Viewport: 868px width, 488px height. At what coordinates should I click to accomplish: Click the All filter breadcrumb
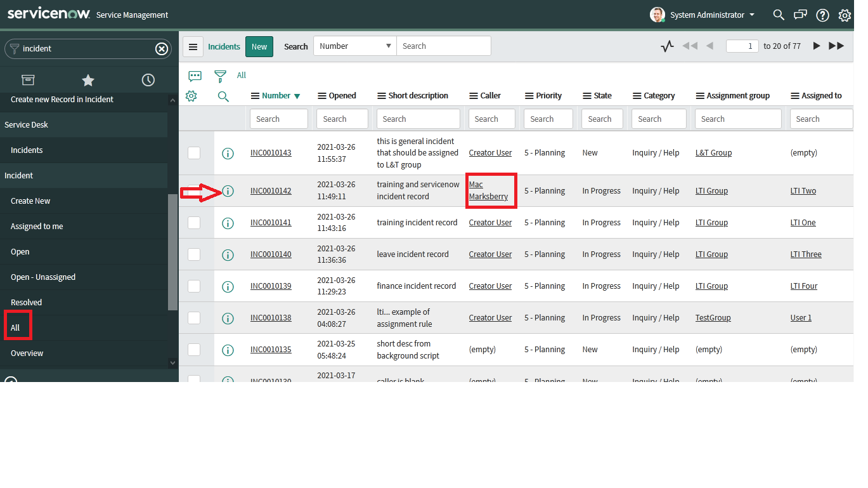click(242, 76)
